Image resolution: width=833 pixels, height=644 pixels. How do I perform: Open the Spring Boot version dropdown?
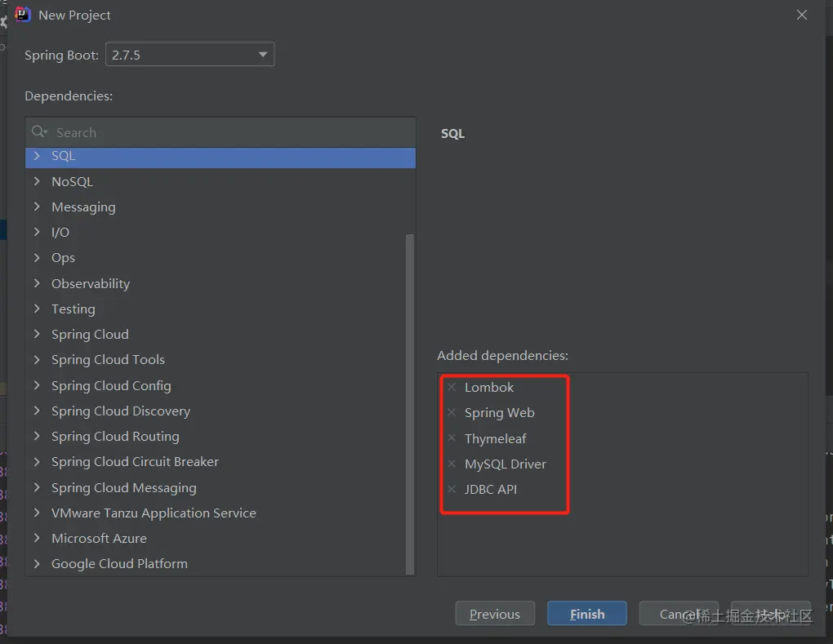coord(190,55)
